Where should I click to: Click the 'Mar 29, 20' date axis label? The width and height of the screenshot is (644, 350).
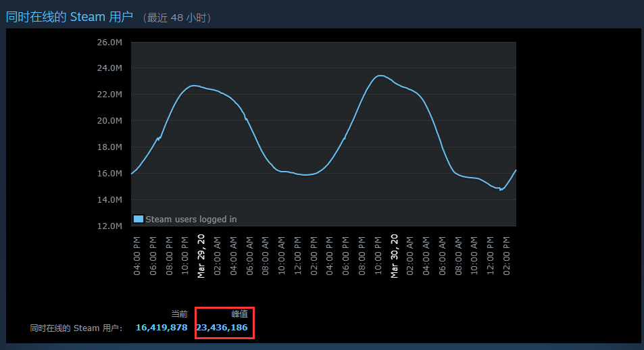[201, 256]
